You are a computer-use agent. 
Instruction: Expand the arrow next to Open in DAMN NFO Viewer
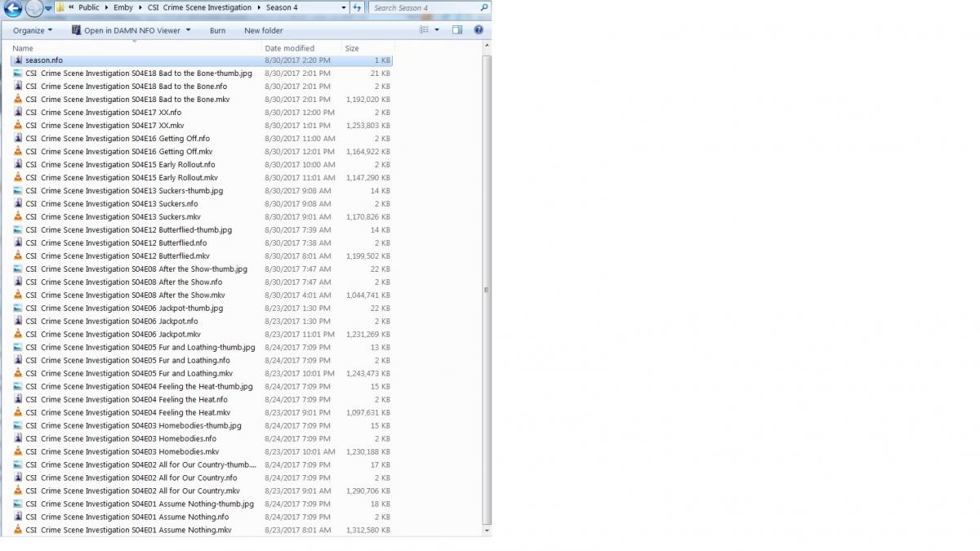[188, 30]
